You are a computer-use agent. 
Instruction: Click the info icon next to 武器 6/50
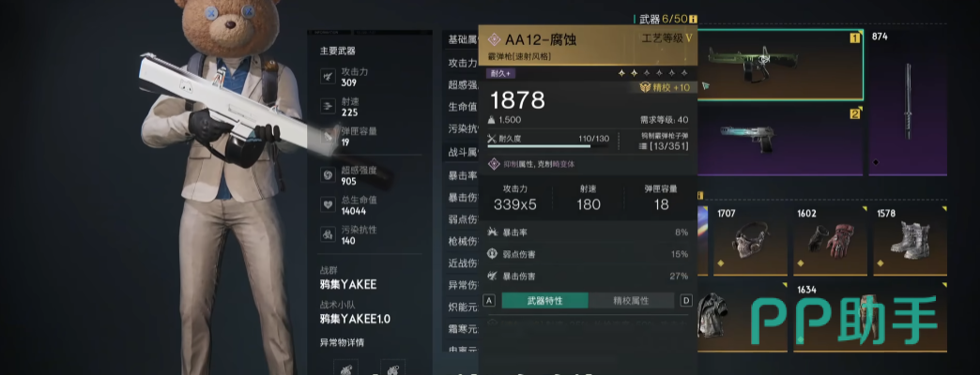[x=693, y=20]
